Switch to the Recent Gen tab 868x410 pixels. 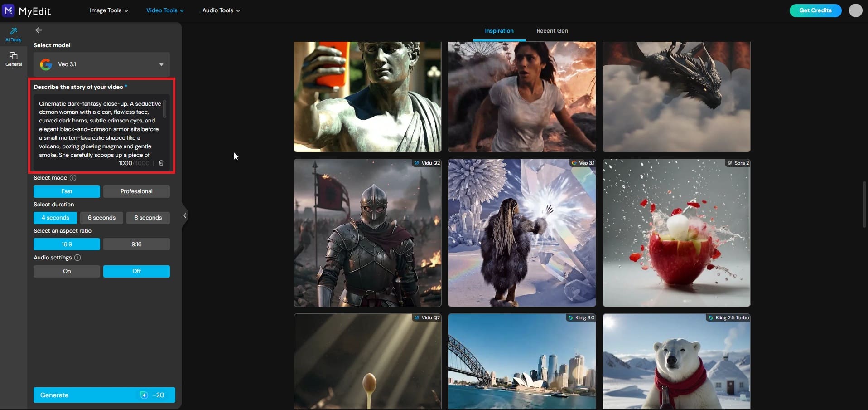[552, 31]
